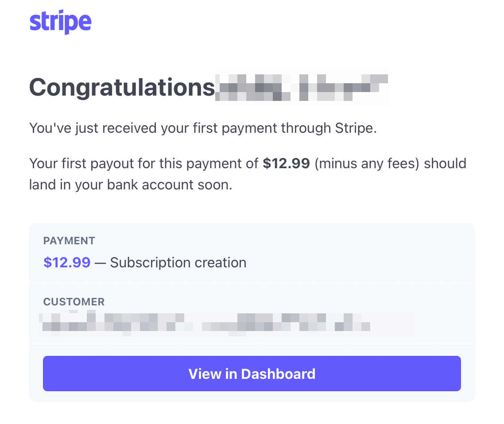Click 'land in your bank account soon' line
Image resolution: width=504 pixels, height=424 pixels.
(x=131, y=185)
